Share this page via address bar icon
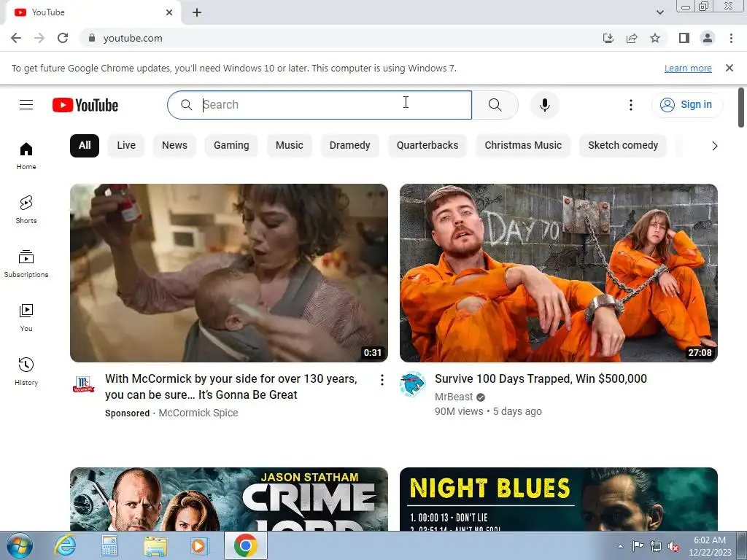This screenshot has width=747, height=560. point(632,38)
